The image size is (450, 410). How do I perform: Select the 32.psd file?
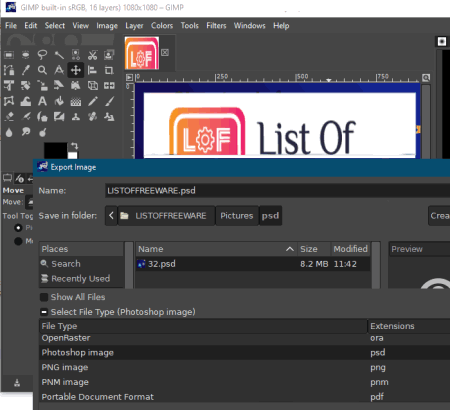tap(253, 264)
